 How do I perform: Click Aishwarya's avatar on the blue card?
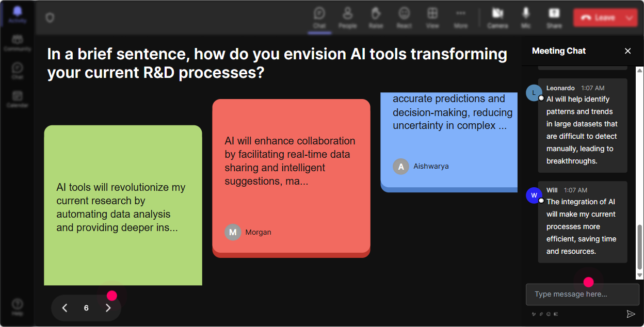(401, 166)
